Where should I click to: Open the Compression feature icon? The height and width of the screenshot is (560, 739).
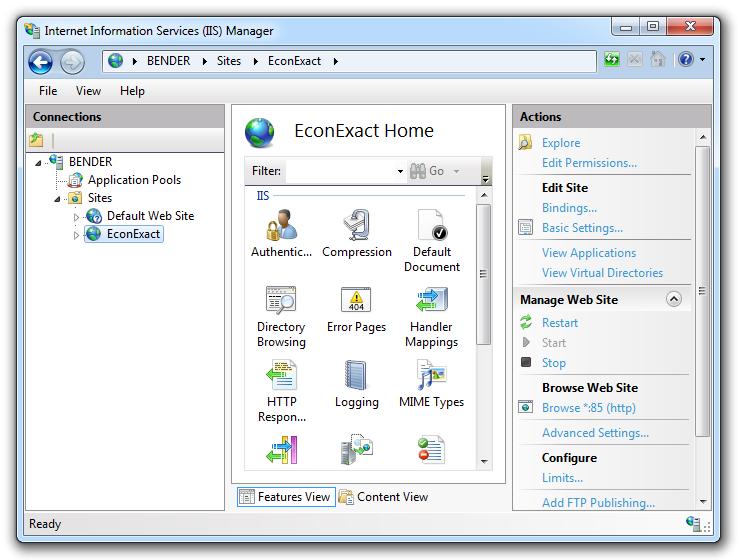[356, 225]
